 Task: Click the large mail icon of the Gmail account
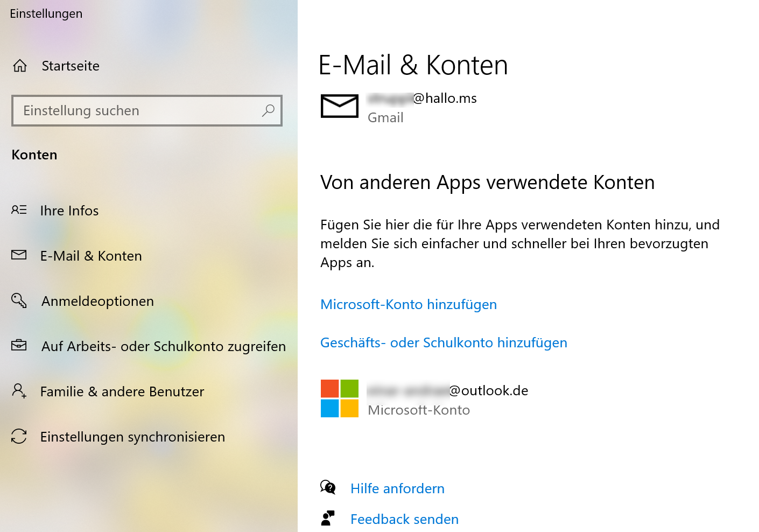point(340,106)
